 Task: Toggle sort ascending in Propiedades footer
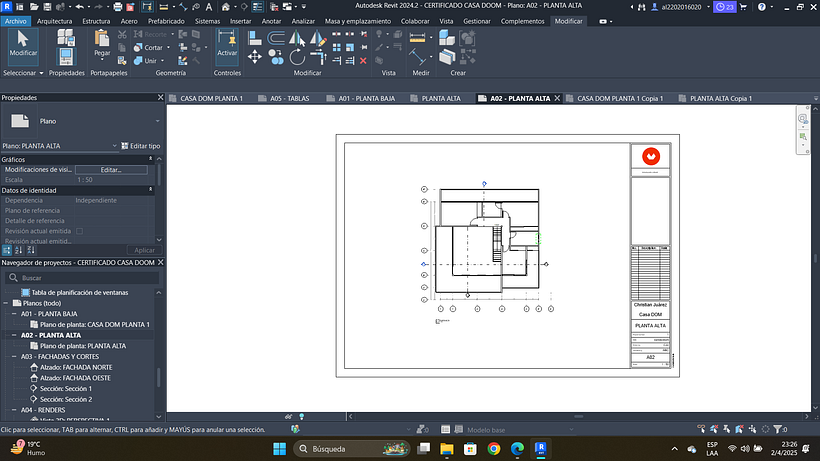(19, 250)
